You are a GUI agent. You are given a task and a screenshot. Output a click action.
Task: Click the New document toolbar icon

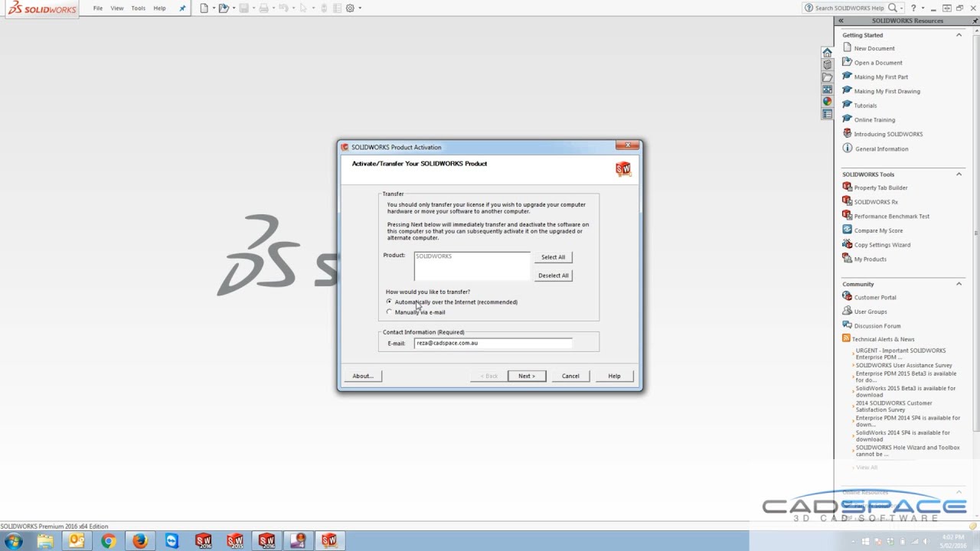[x=204, y=8]
